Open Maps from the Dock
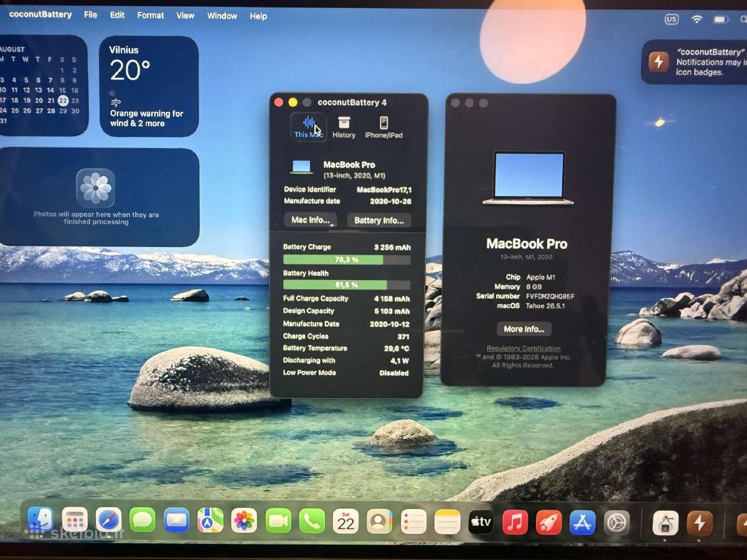Image resolution: width=747 pixels, height=560 pixels. pyautogui.click(x=210, y=520)
